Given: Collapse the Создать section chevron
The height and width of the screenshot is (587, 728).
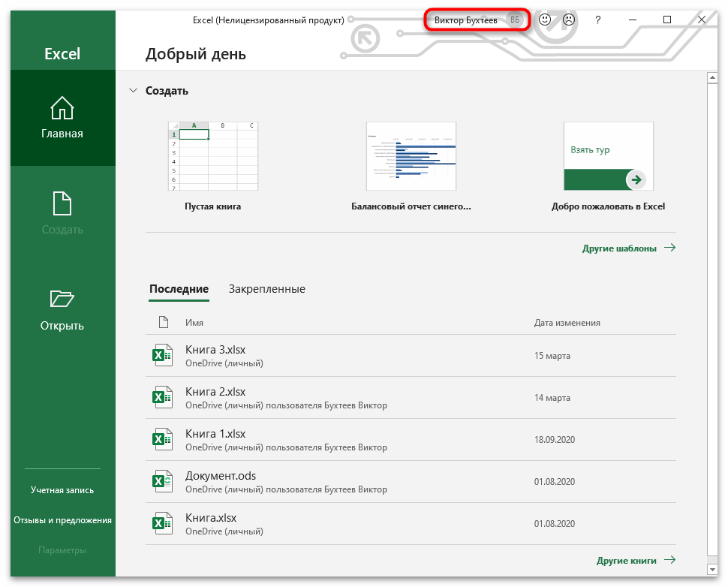Looking at the screenshot, I should [x=134, y=91].
